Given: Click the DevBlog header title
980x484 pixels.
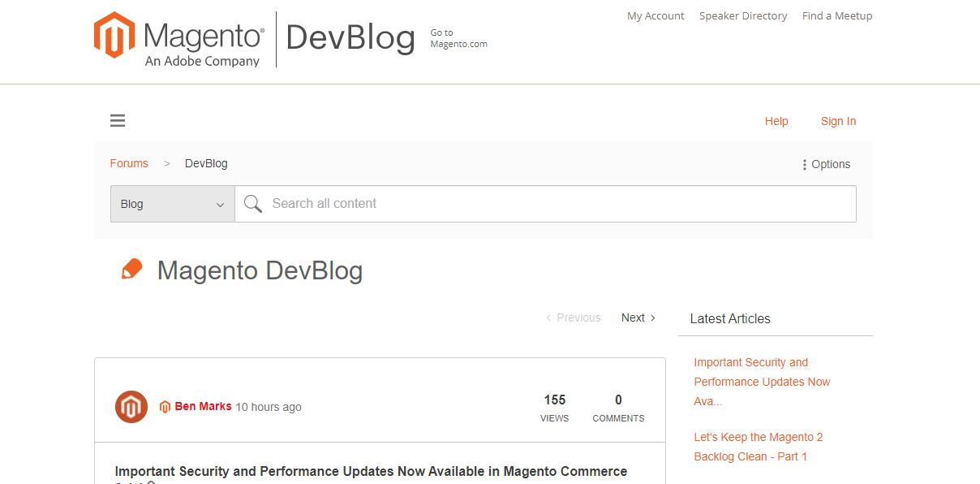Looking at the screenshot, I should tap(350, 38).
